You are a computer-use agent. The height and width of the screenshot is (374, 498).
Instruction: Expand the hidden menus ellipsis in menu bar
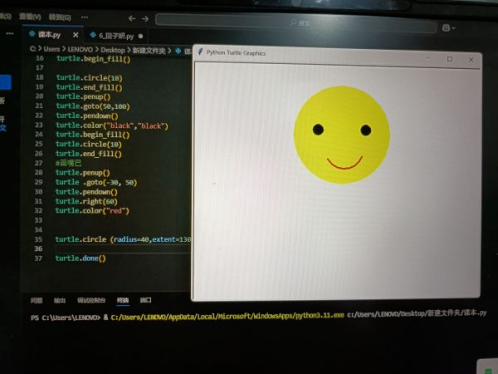85,17
